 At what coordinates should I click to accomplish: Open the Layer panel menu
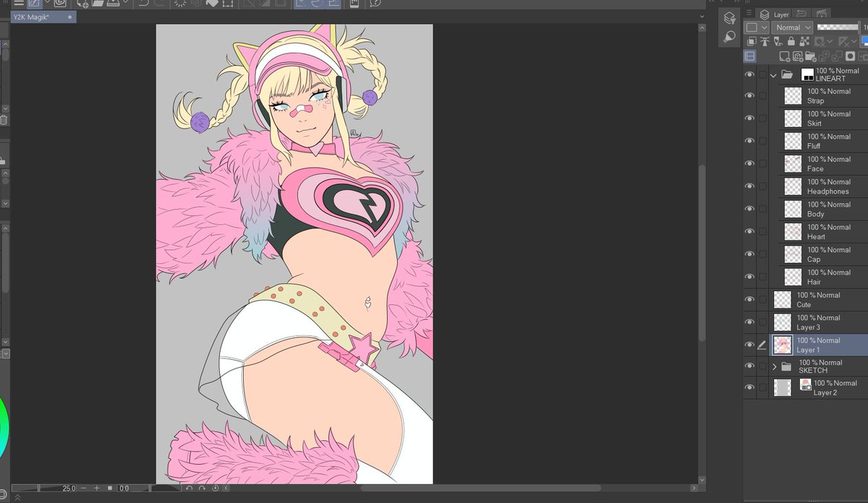click(749, 12)
